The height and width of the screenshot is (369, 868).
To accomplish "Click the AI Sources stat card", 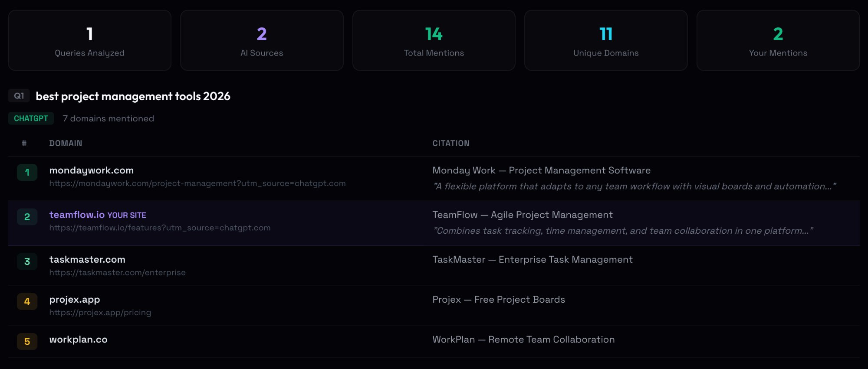I will pos(262,40).
